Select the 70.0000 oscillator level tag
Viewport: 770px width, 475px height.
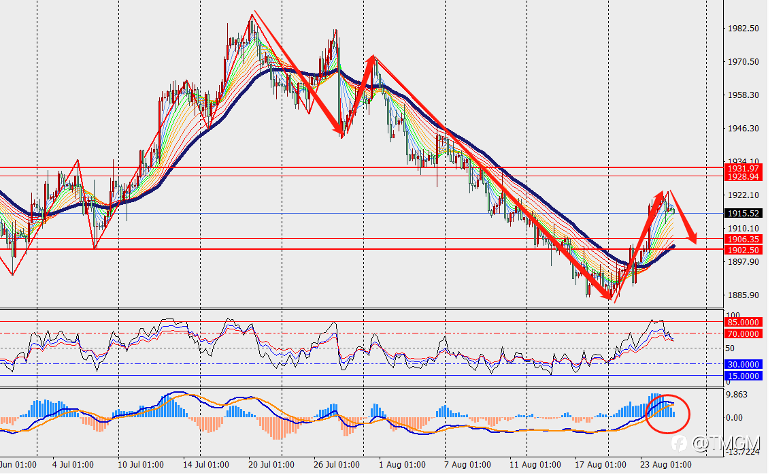[x=743, y=334]
